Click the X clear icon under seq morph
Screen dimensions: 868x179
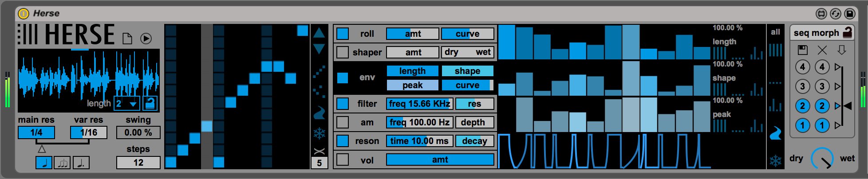[822, 50]
